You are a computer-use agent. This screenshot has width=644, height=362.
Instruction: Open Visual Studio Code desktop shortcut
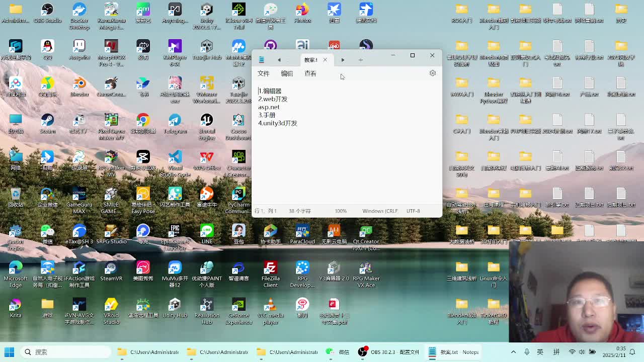[175, 163]
